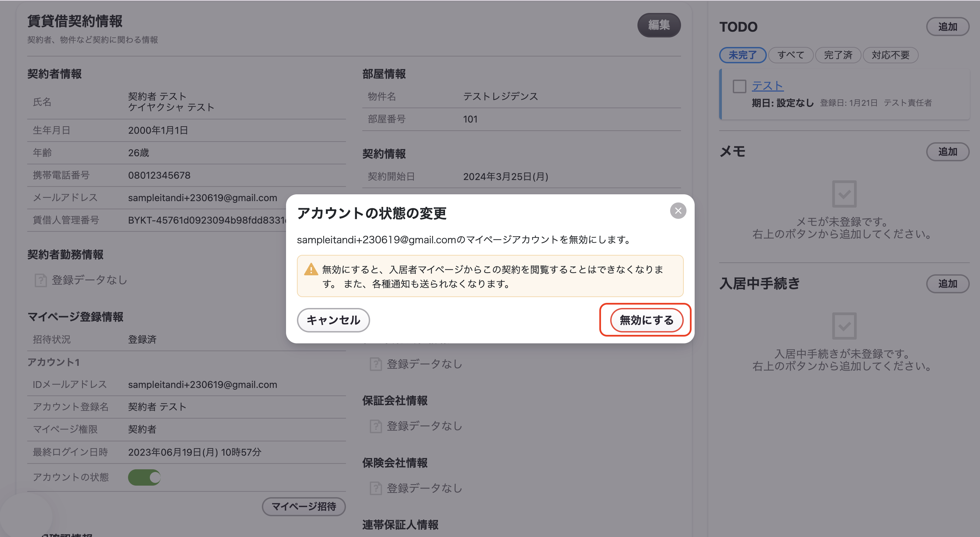The image size is (980, 537).
Task: Click the 期日: 設定なし TODO text
Action: coord(782,103)
